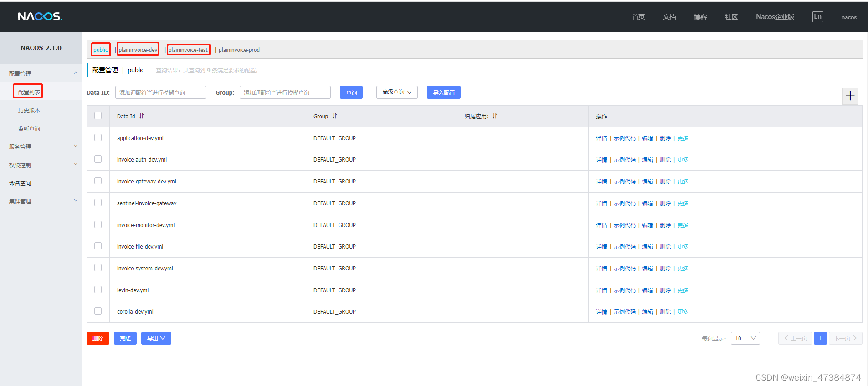The width and height of the screenshot is (868, 386).
Task: Check the sentinel-invoice-gateway row checkbox
Action: coord(98,203)
